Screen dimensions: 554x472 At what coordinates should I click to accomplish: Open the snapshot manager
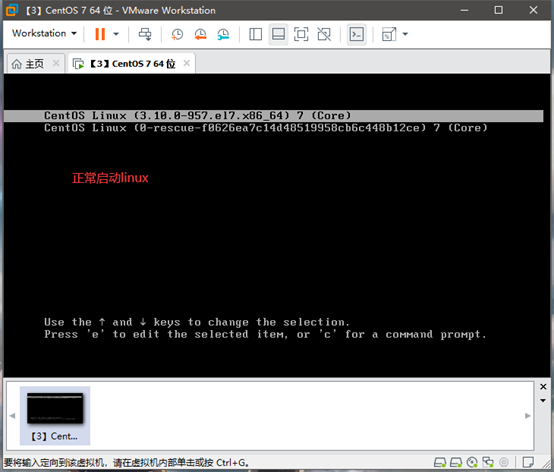point(223,34)
